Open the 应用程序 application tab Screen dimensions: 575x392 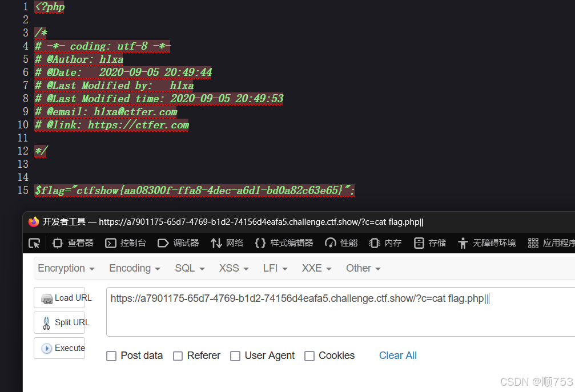pos(551,243)
